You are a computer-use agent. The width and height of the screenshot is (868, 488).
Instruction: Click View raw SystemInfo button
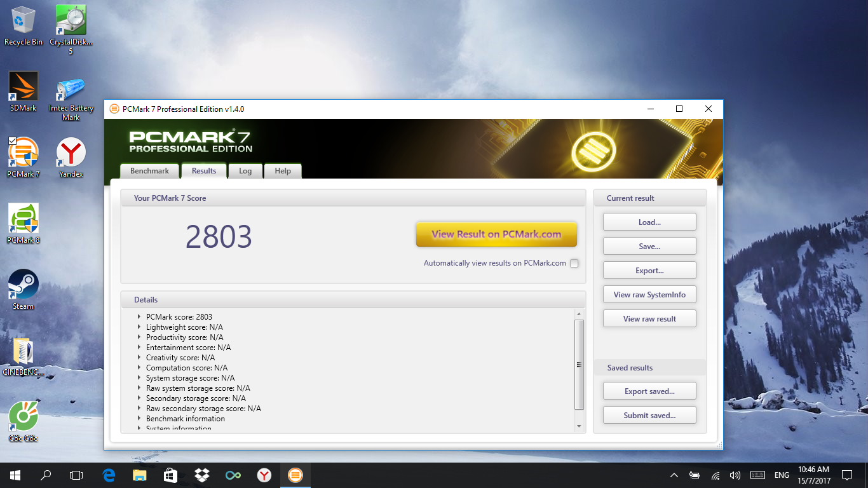tap(649, 295)
